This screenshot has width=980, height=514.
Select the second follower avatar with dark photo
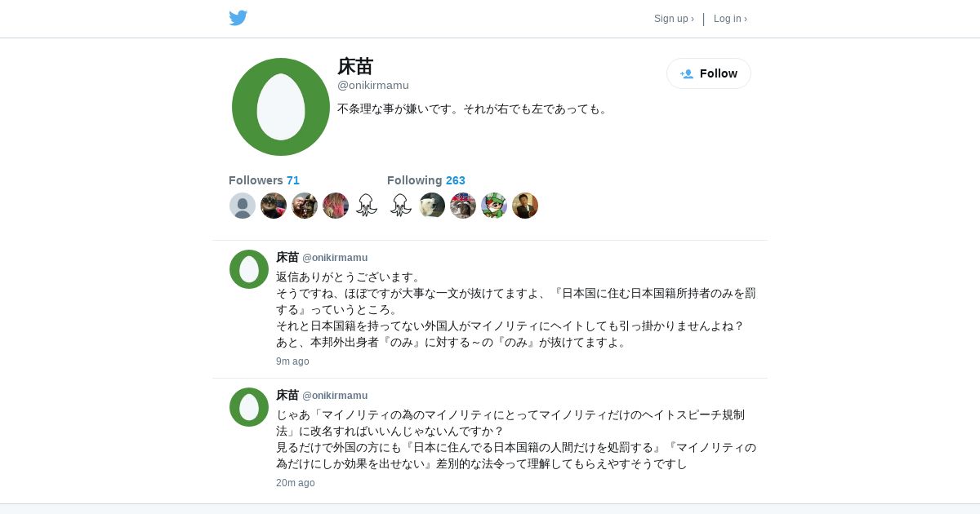(x=274, y=206)
